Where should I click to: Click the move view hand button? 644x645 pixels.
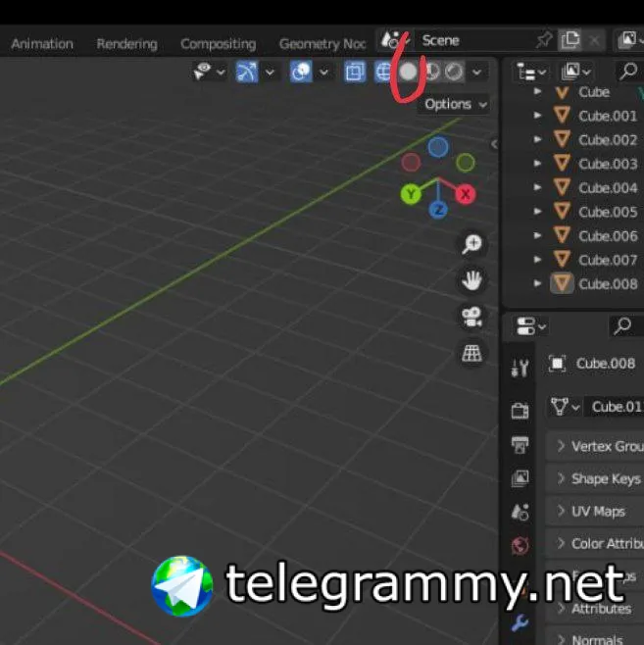click(x=472, y=281)
